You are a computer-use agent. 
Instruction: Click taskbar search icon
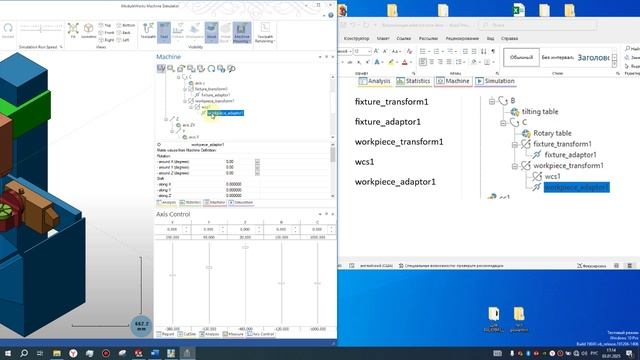[24, 353]
